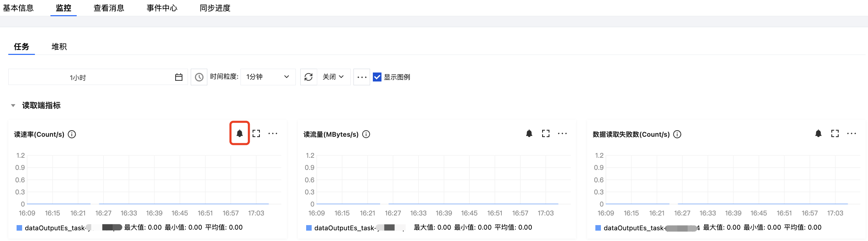Click the refresh icon button
The image size is (868, 241).
pos(309,77)
